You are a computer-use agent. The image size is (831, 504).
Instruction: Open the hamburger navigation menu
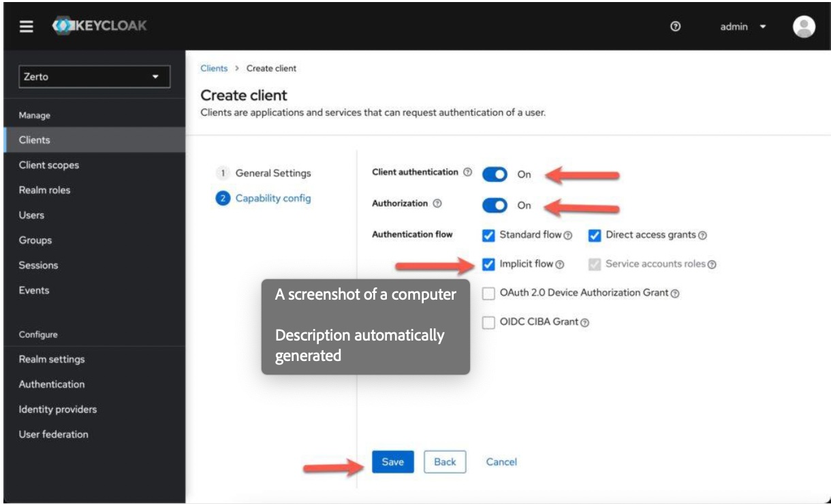coord(26,27)
